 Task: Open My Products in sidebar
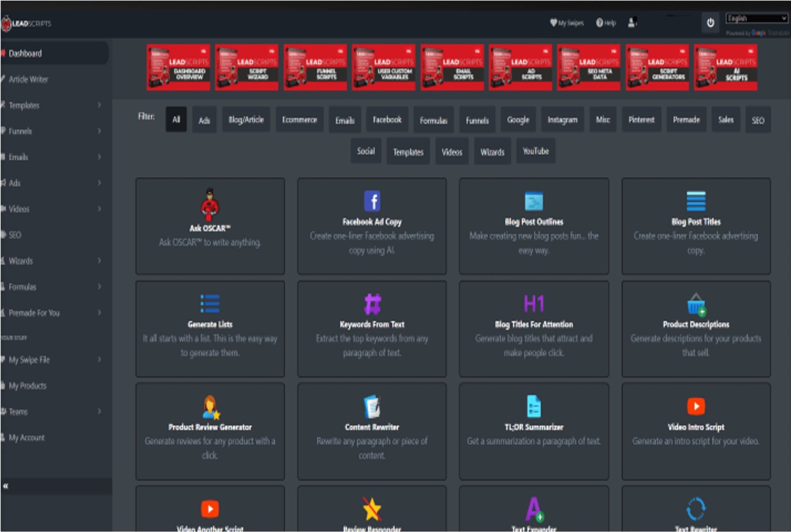coord(53,386)
